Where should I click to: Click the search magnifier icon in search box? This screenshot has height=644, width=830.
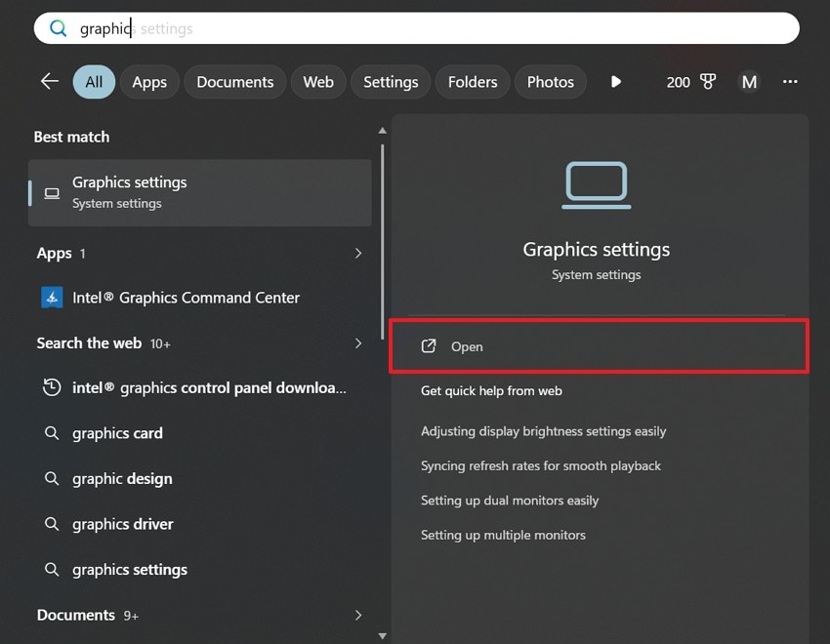pyautogui.click(x=58, y=28)
